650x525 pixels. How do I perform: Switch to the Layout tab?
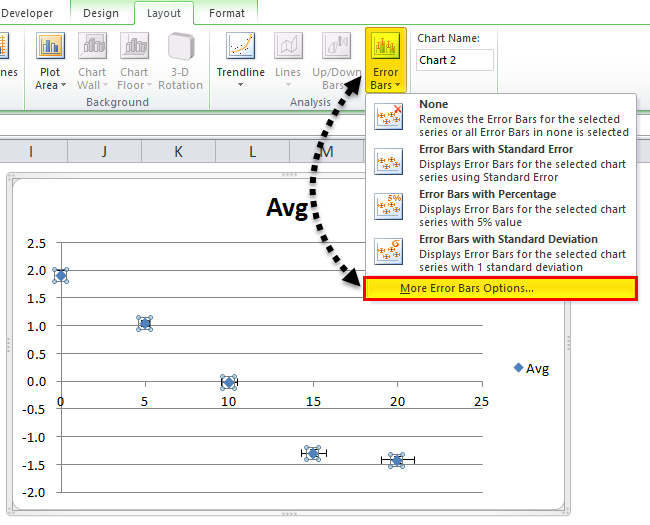pyautogui.click(x=164, y=13)
